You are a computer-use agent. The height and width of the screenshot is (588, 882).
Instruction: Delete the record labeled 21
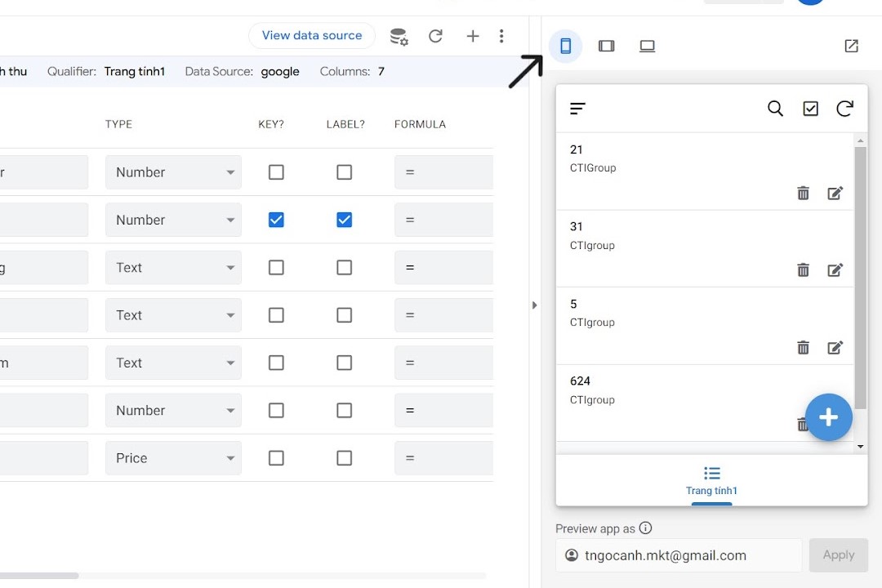pyautogui.click(x=803, y=193)
